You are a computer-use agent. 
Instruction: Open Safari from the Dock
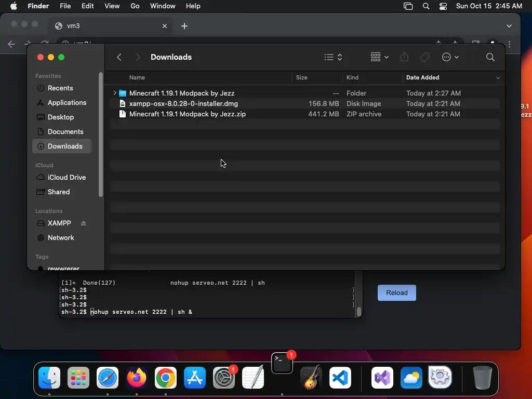point(108,378)
